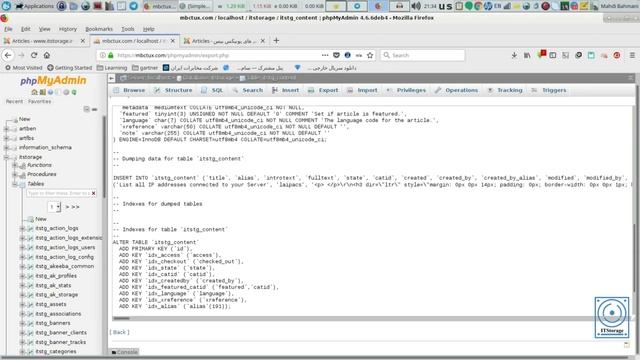Open Firefox Tools menu
This screenshot has width=640, height=360.
click(128, 29)
